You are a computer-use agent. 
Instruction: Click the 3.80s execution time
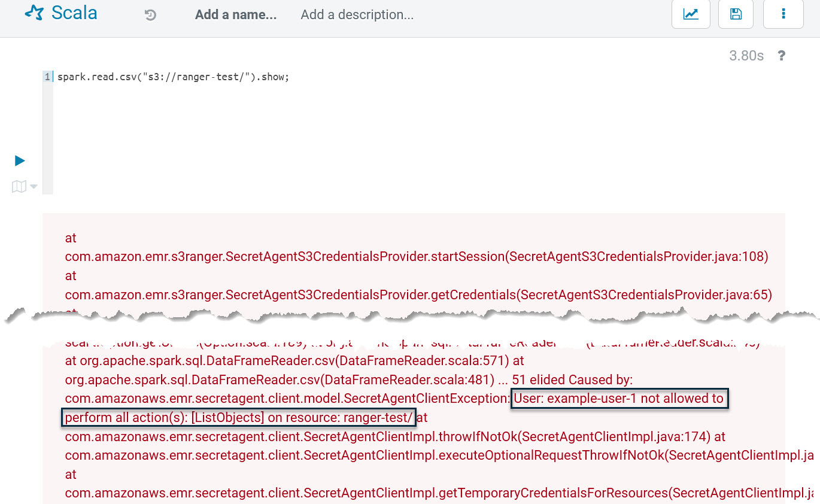click(746, 56)
